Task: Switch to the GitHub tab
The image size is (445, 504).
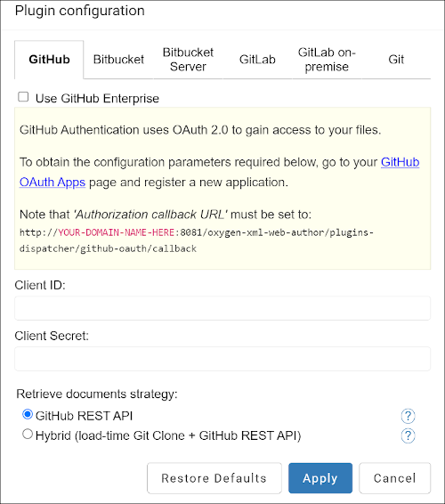Action: click(49, 60)
